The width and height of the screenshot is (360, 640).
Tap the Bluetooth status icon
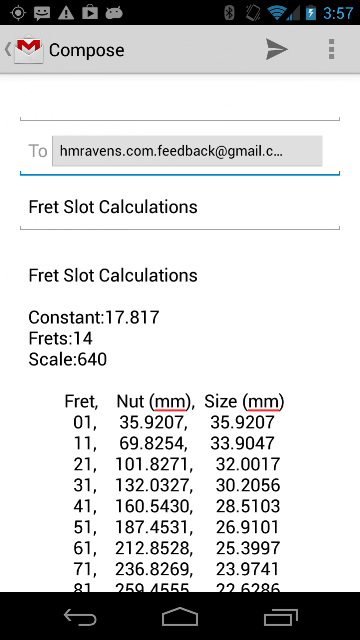coord(229,13)
